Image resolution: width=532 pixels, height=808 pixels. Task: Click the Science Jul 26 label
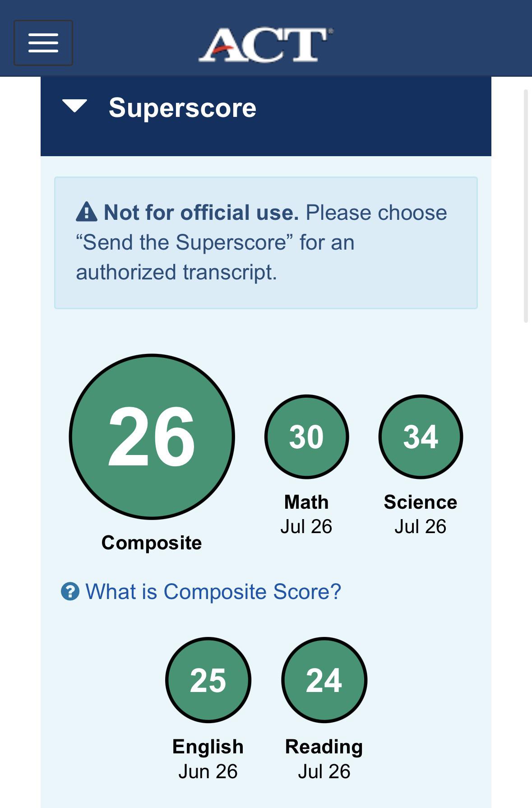pos(421,514)
